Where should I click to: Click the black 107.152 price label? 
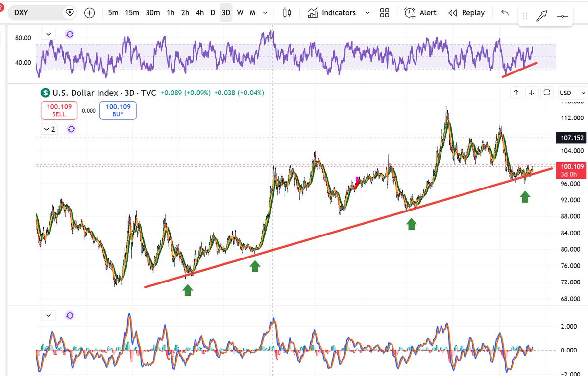pyautogui.click(x=570, y=139)
